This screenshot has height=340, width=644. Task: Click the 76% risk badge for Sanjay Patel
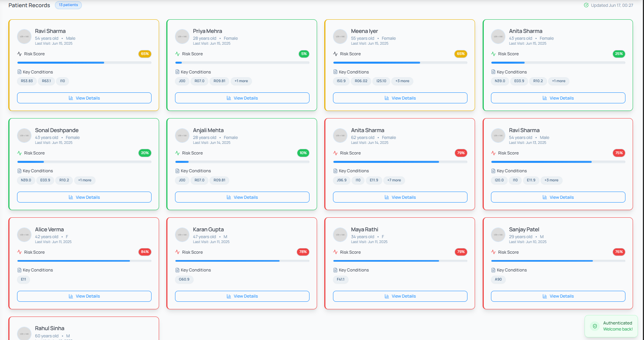click(x=619, y=252)
